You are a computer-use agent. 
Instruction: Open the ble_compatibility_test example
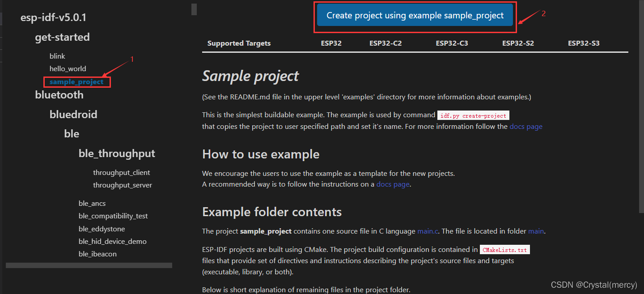113,216
